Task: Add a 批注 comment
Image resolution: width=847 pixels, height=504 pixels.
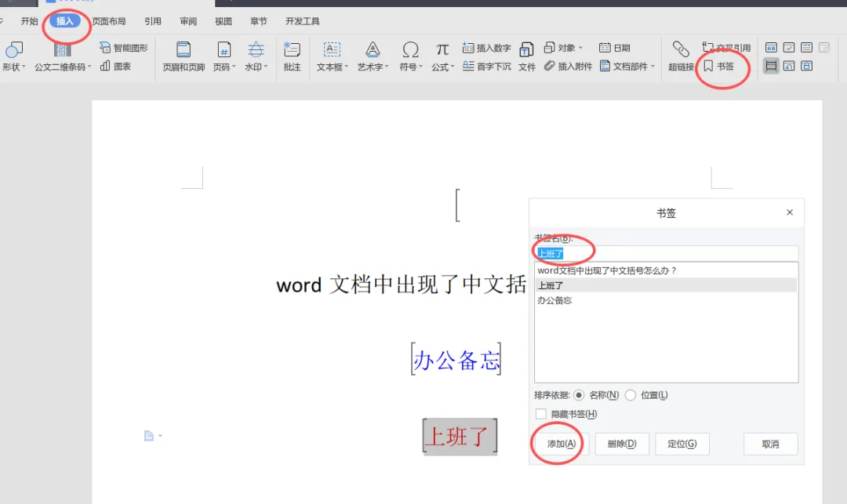Action: pyautogui.click(x=292, y=56)
